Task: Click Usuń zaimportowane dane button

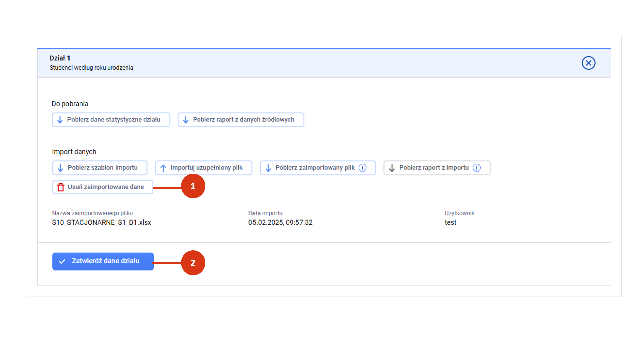Action: (x=103, y=187)
